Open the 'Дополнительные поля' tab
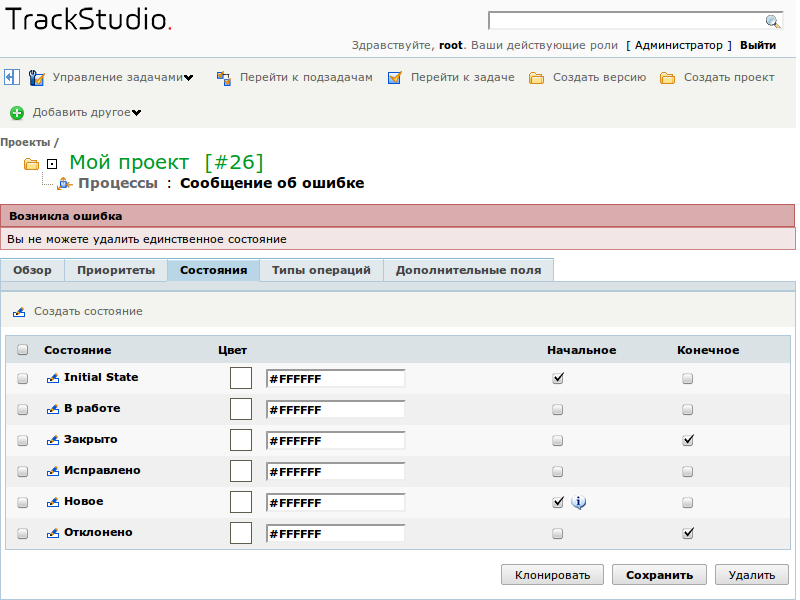Viewport: 800px width, 600px height. click(468, 270)
